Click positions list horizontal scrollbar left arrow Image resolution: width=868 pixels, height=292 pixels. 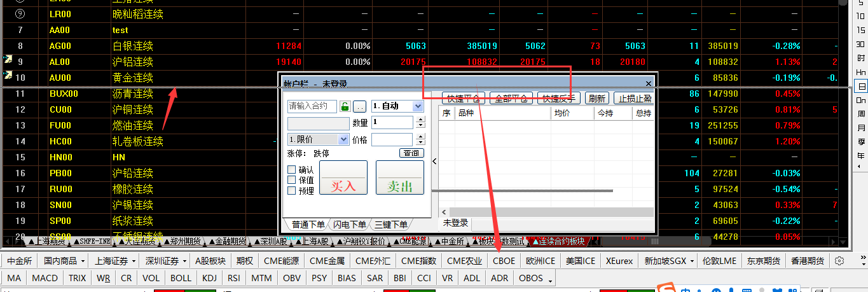pyautogui.click(x=444, y=212)
